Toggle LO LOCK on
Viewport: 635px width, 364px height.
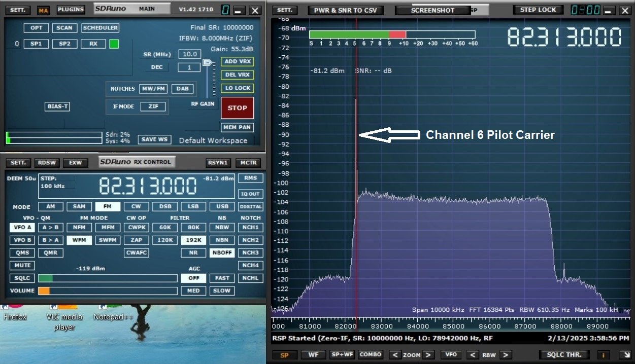[x=237, y=88]
